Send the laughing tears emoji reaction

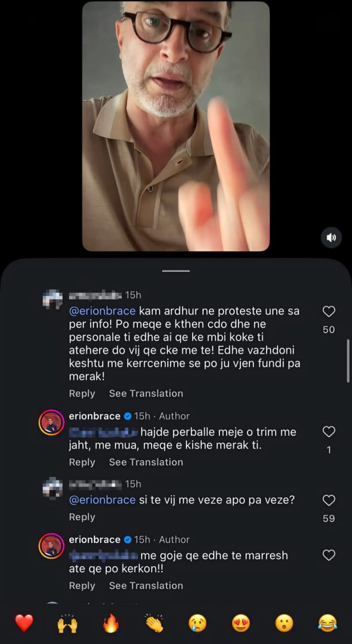pyautogui.click(x=328, y=623)
